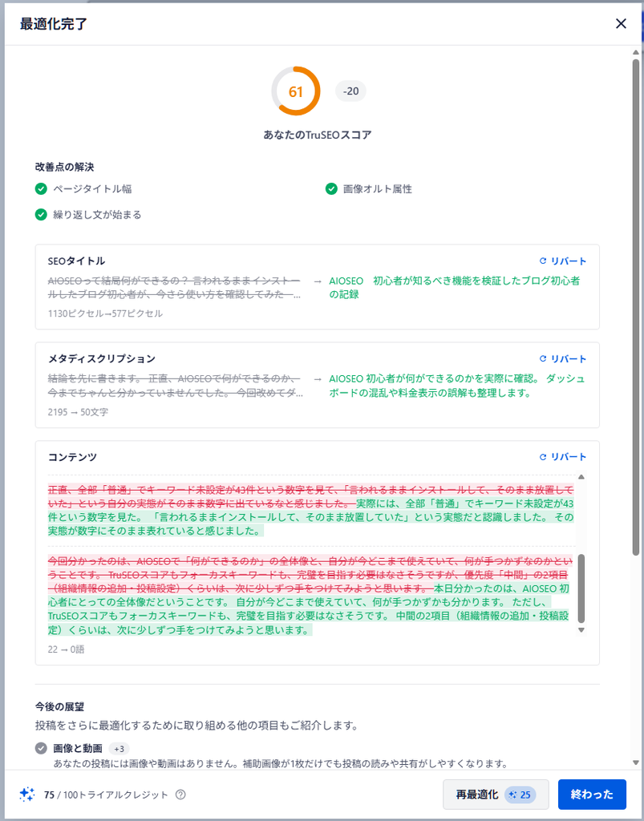
Task: Click the green optimized SEO title text
Action: 455,288
